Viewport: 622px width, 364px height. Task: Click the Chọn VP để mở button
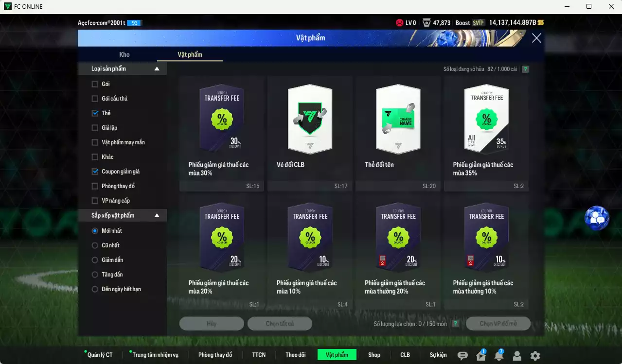tap(498, 324)
